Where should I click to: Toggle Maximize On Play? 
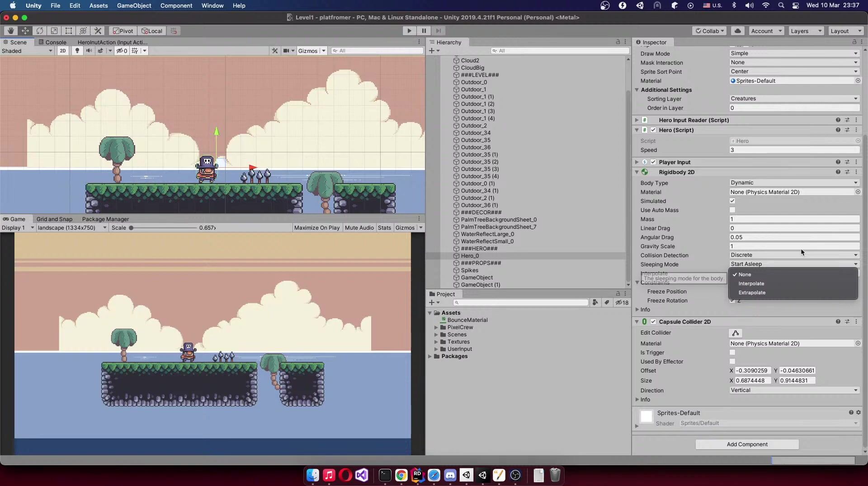pyautogui.click(x=317, y=228)
